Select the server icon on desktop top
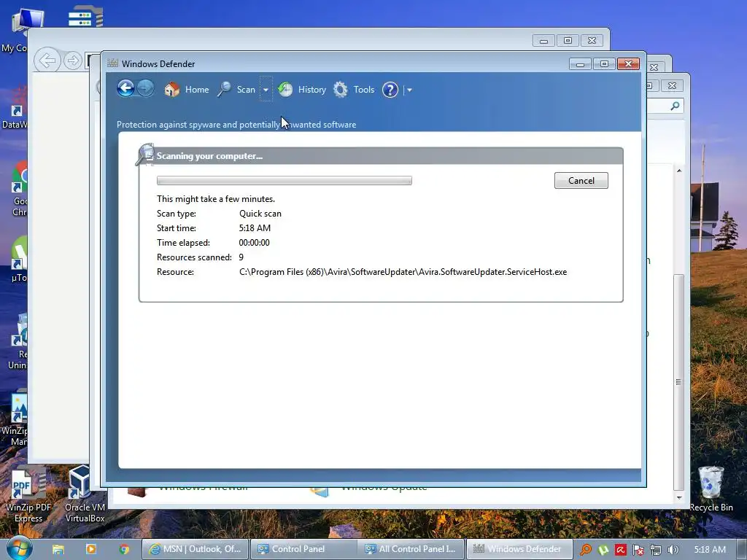Viewport: 747px width, 560px height. pos(85,16)
